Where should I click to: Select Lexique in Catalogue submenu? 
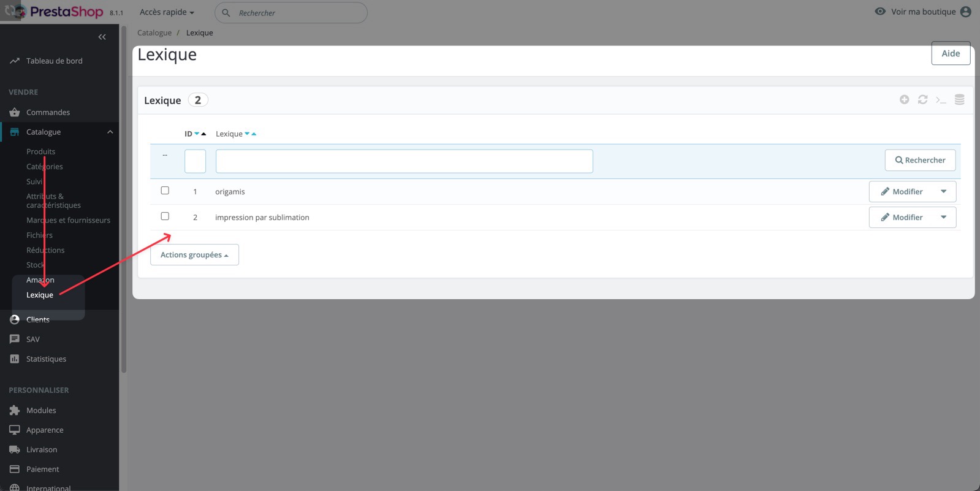(x=40, y=295)
